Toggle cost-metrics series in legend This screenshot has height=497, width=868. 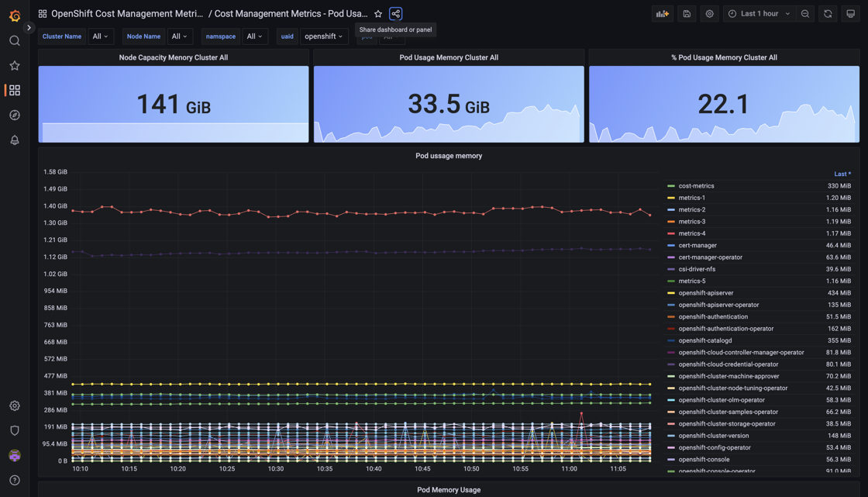click(696, 186)
